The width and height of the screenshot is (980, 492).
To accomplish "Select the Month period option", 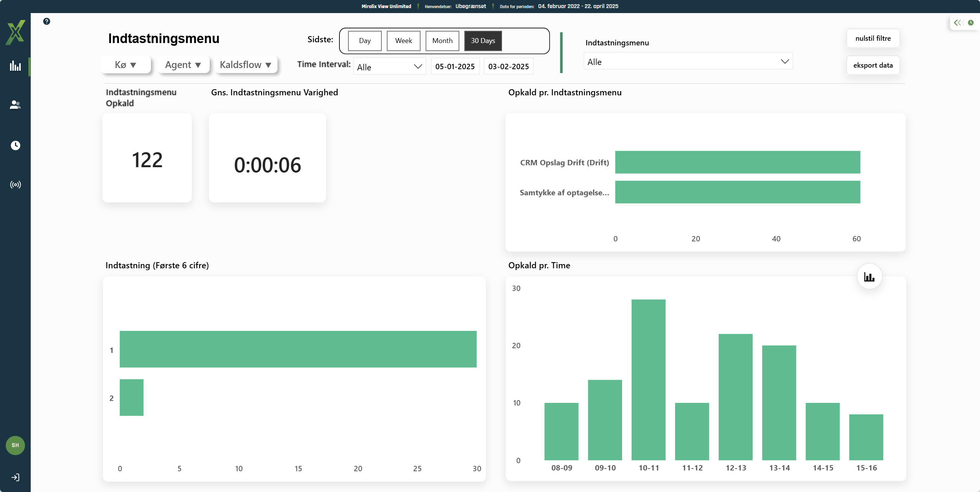I will coord(442,41).
